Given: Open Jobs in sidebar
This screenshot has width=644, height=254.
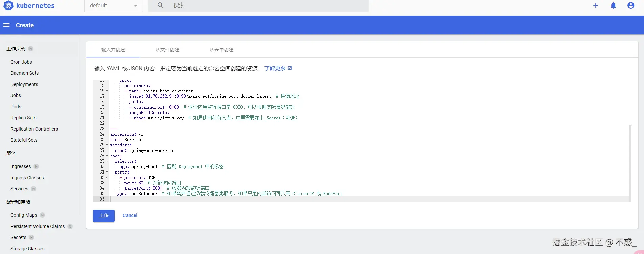Looking at the screenshot, I should pyautogui.click(x=16, y=95).
